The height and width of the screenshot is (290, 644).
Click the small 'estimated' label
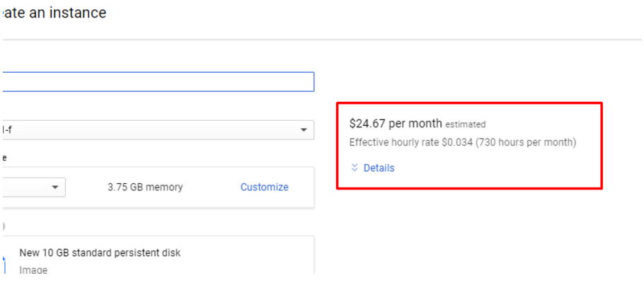pyautogui.click(x=465, y=124)
